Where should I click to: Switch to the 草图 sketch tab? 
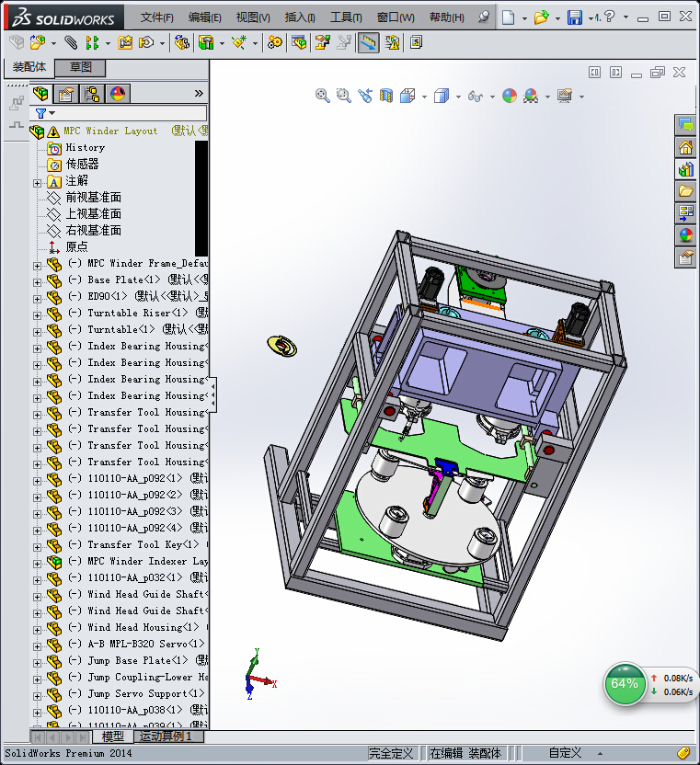pos(80,67)
